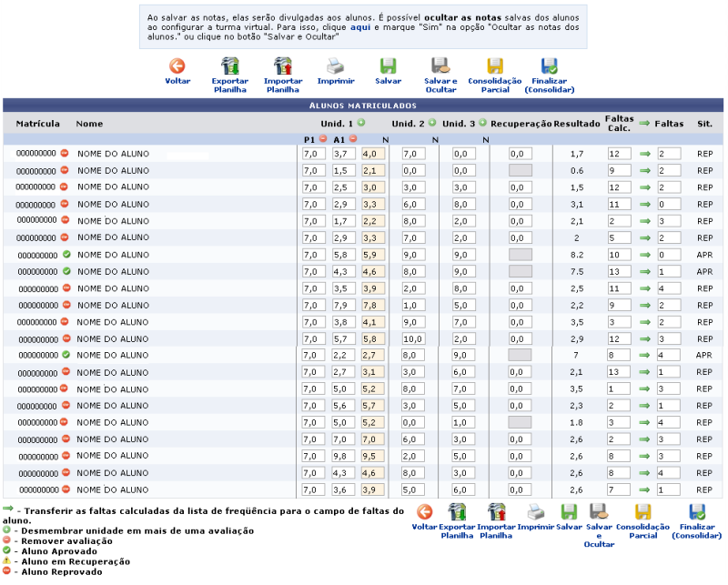Click the 'Resultado' column header
Image resolution: width=728 pixels, height=585 pixels.
point(577,124)
